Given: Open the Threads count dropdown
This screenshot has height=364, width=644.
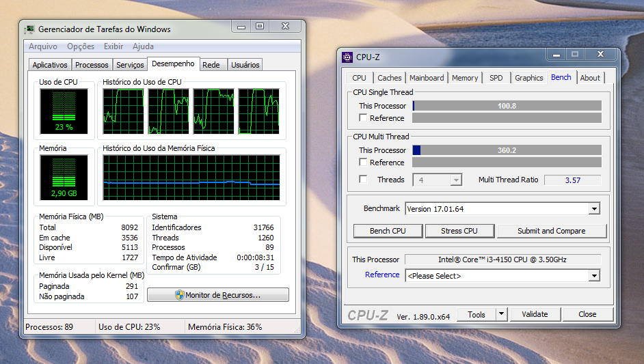Looking at the screenshot, I should pyautogui.click(x=456, y=180).
